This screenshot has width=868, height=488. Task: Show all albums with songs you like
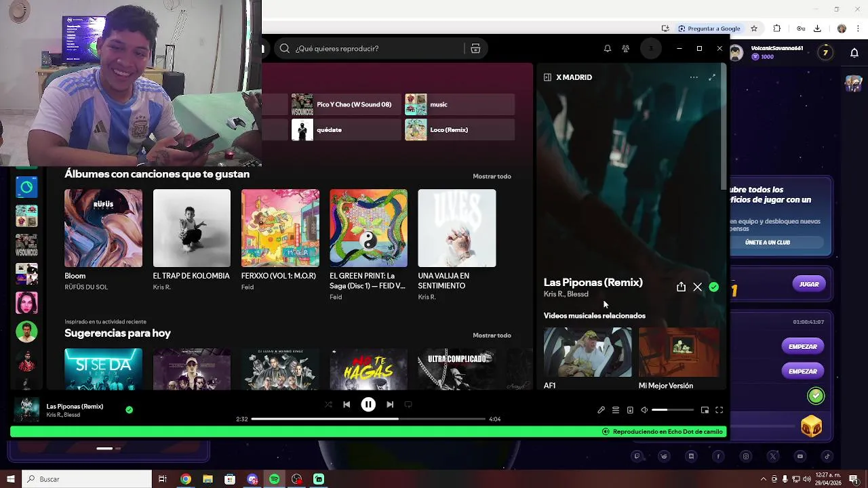coord(492,176)
